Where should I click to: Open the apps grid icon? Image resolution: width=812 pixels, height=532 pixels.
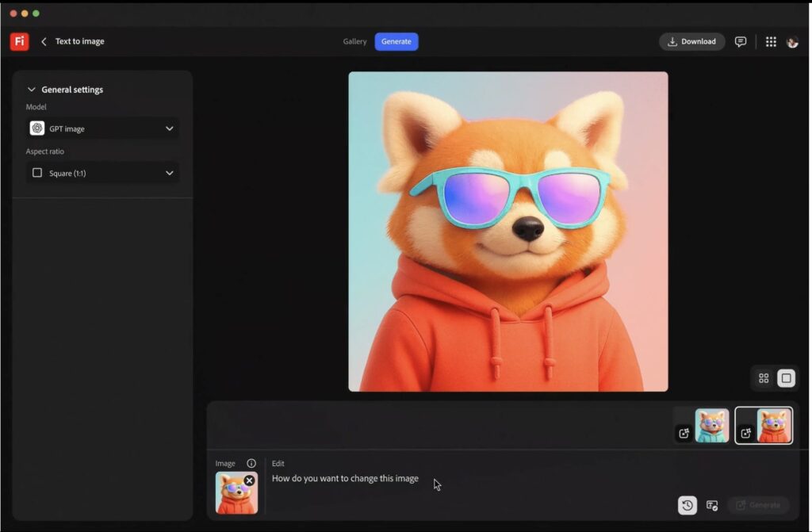[x=771, y=41]
